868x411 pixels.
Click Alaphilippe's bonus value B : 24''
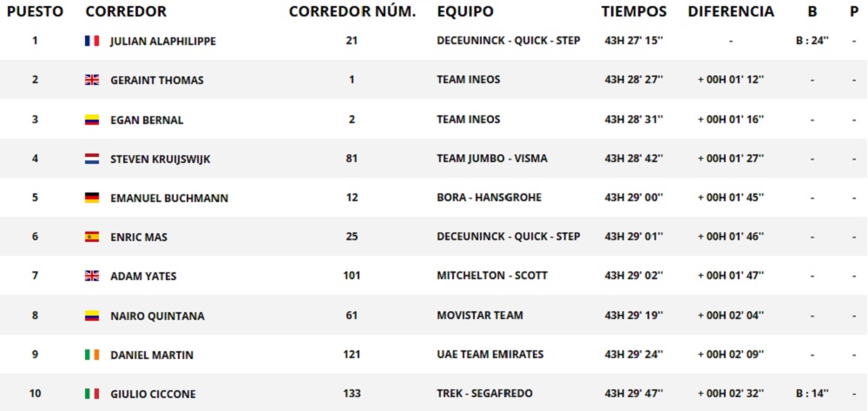[x=812, y=41]
